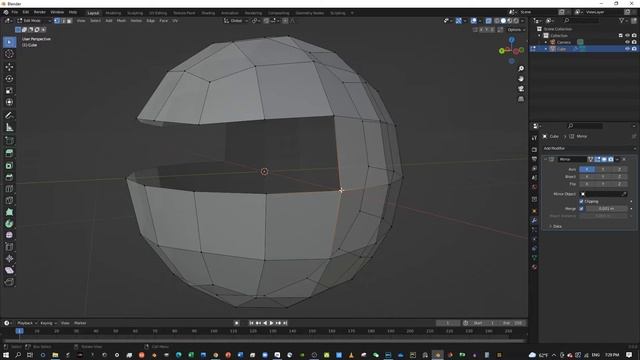Click the Zoom view icon in viewport
The width and height of the screenshot is (640, 360).
click(521, 69)
